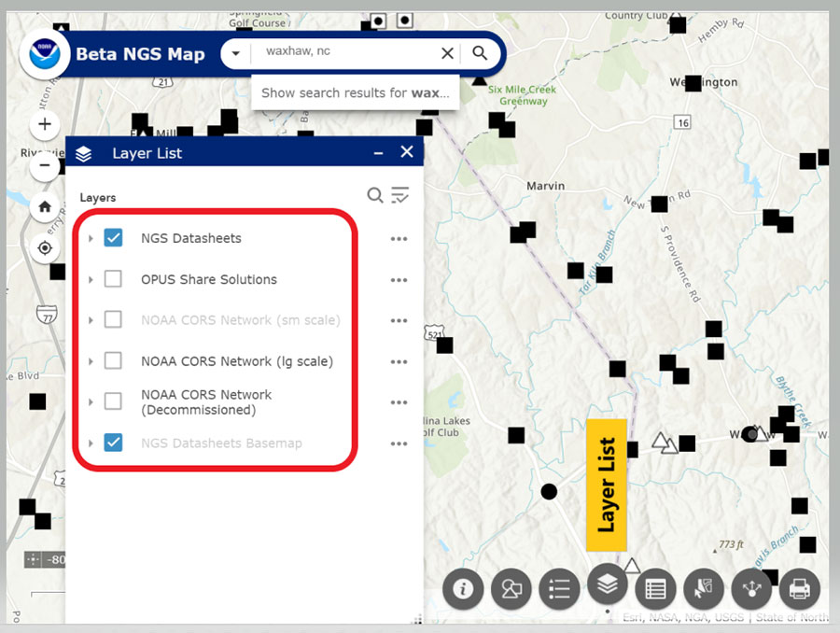Image resolution: width=840 pixels, height=633 pixels.
Task: Open options menu for NGS Datasheets
Action: (x=399, y=239)
